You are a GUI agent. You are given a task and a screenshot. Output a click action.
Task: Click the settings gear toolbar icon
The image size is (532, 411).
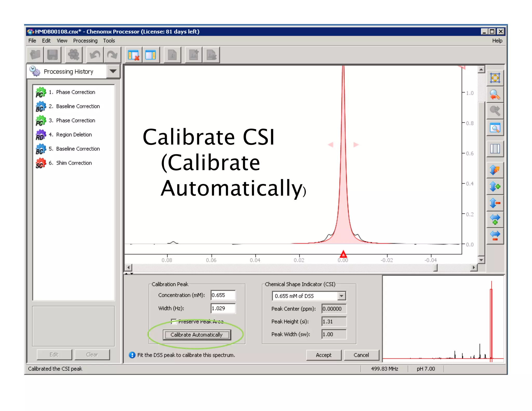(74, 55)
